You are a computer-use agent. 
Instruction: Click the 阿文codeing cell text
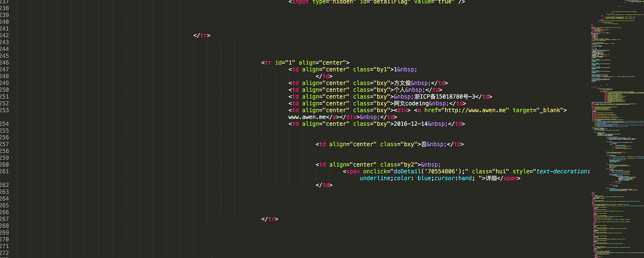point(411,104)
